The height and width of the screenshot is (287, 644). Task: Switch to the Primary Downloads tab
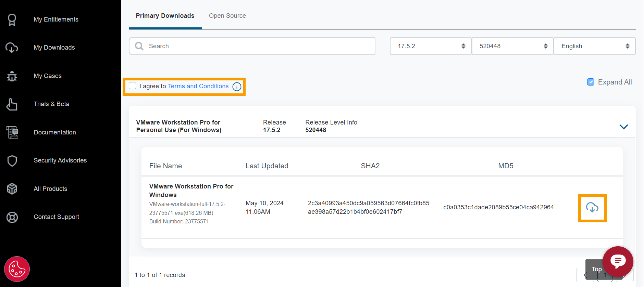pos(165,16)
